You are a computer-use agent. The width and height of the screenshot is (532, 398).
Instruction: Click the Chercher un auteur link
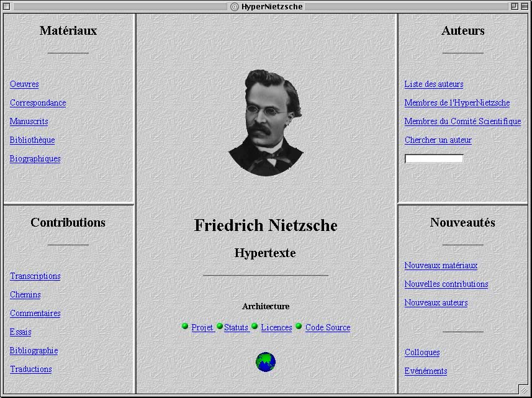click(438, 140)
